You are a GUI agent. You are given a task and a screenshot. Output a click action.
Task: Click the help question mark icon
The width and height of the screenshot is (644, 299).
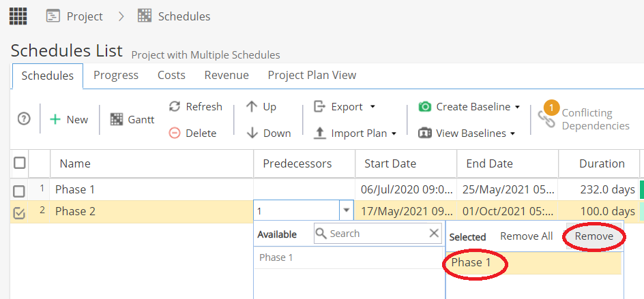tap(25, 119)
